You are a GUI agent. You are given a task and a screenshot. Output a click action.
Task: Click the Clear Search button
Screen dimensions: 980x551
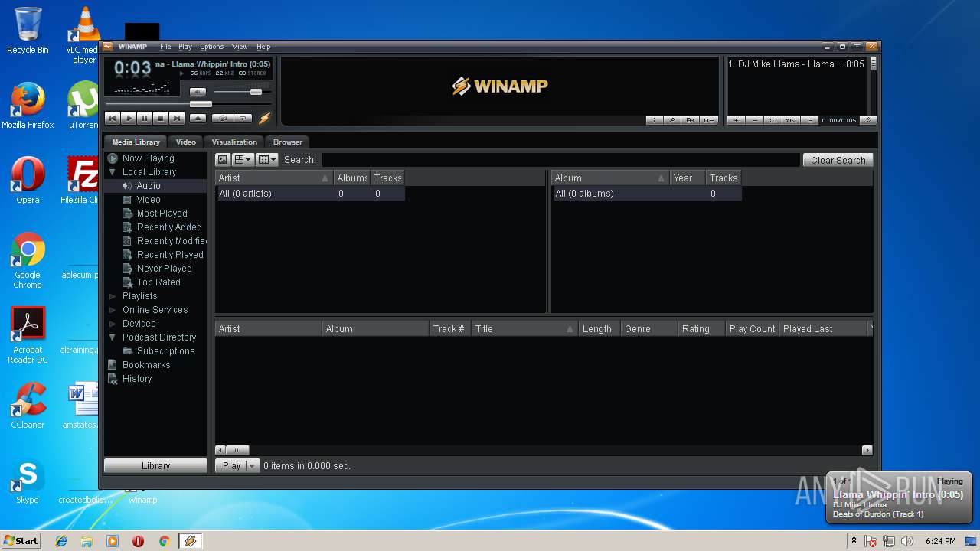838,160
